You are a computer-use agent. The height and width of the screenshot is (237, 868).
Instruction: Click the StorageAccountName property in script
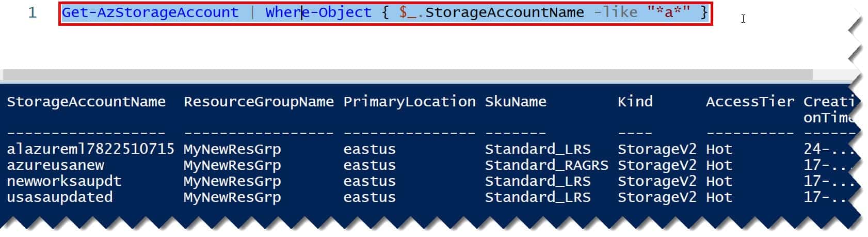pyautogui.click(x=504, y=12)
